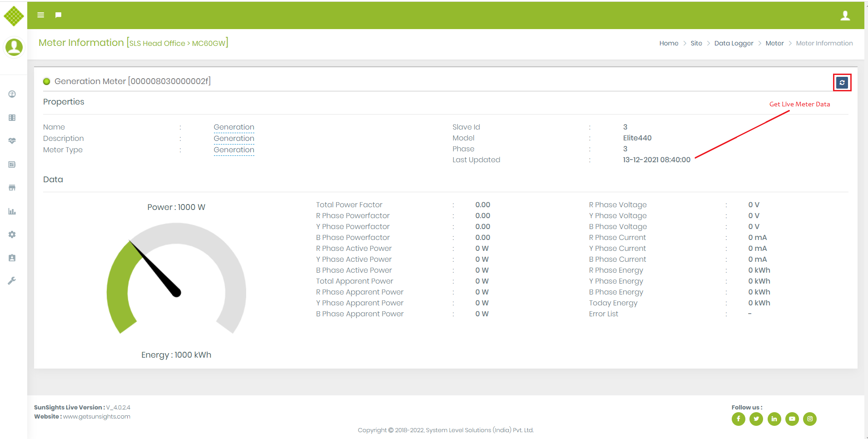868x439 pixels.
Task: Open the bar chart reports icon in sidebar
Action: [x=12, y=211]
